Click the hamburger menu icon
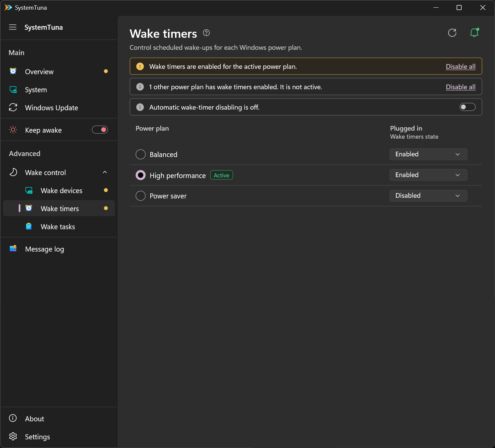Viewport: 495px width, 448px height. (x=13, y=27)
